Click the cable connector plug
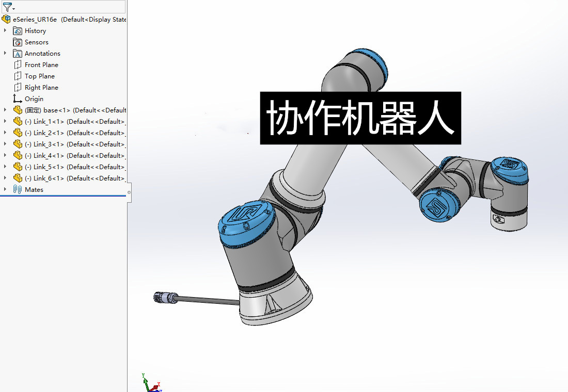The height and width of the screenshot is (392, 568). click(165, 298)
